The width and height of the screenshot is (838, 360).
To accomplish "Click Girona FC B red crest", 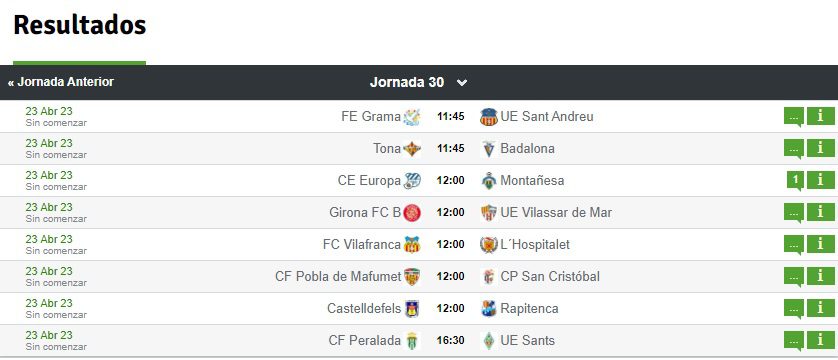I will 412,213.
